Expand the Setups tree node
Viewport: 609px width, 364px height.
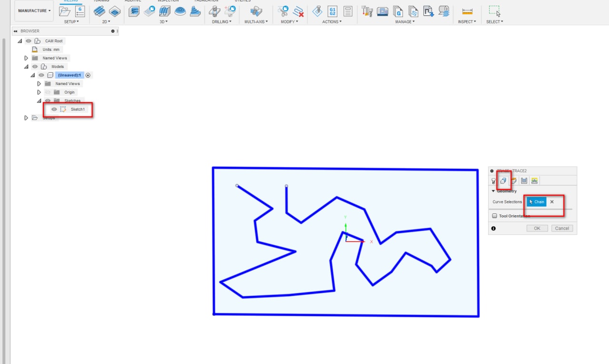click(26, 118)
